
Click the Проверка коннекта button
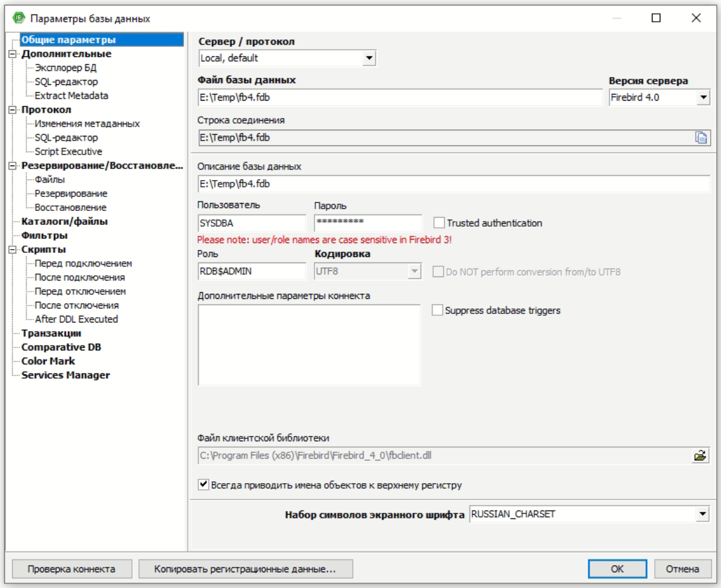(71, 569)
